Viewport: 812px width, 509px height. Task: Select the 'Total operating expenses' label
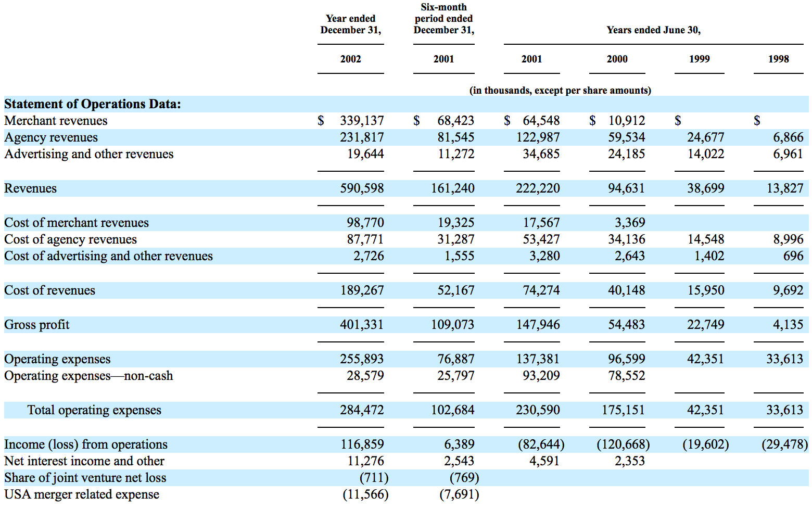(x=94, y=410)
